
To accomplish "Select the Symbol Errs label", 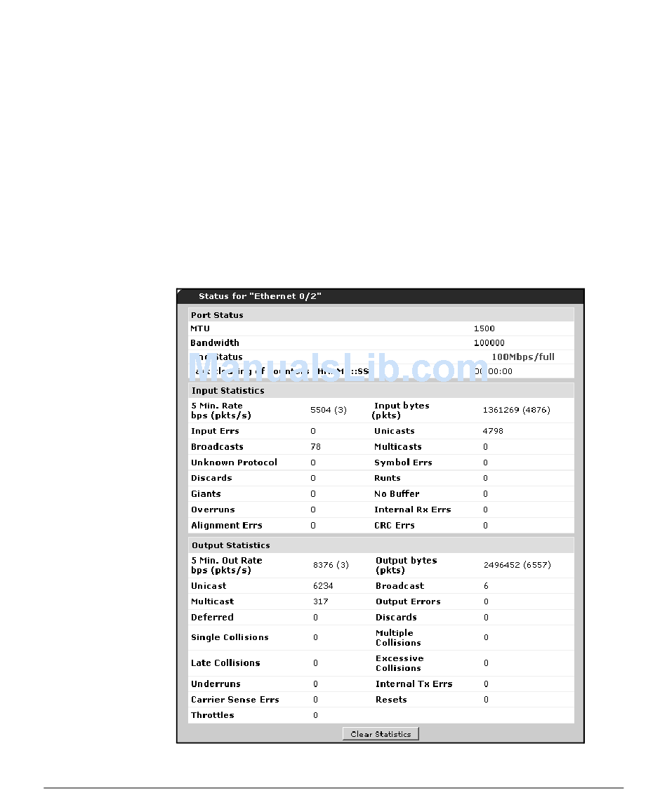I will pyautogui.click(x=403, y=462).
